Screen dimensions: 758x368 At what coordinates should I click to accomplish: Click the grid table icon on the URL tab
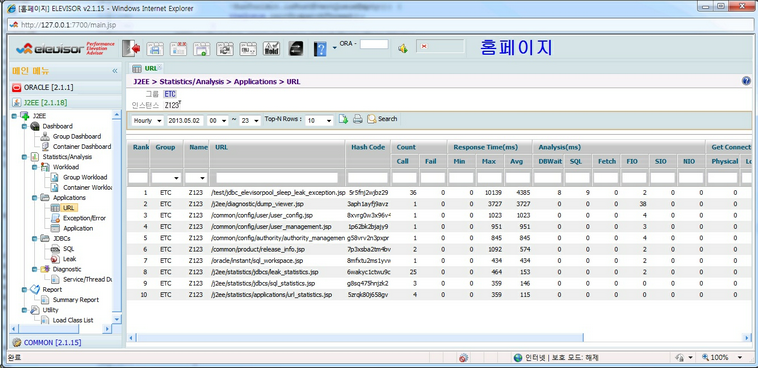(137, 69)
